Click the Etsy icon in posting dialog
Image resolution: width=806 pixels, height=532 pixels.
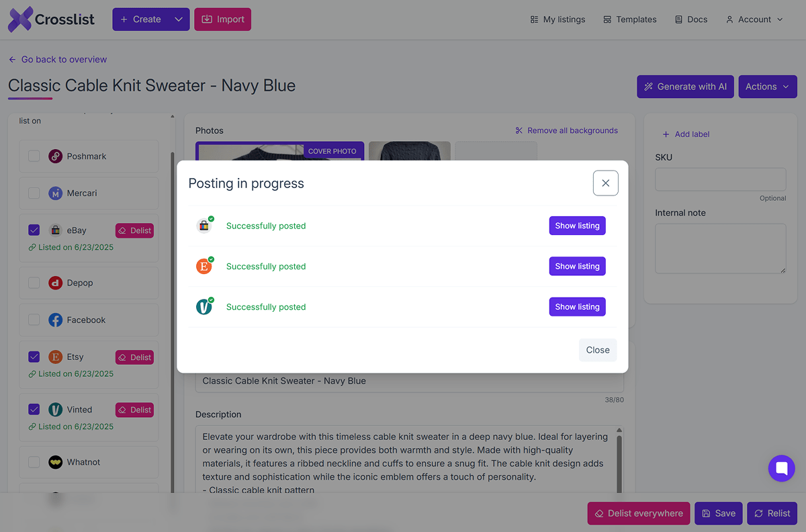coord(204,267)
